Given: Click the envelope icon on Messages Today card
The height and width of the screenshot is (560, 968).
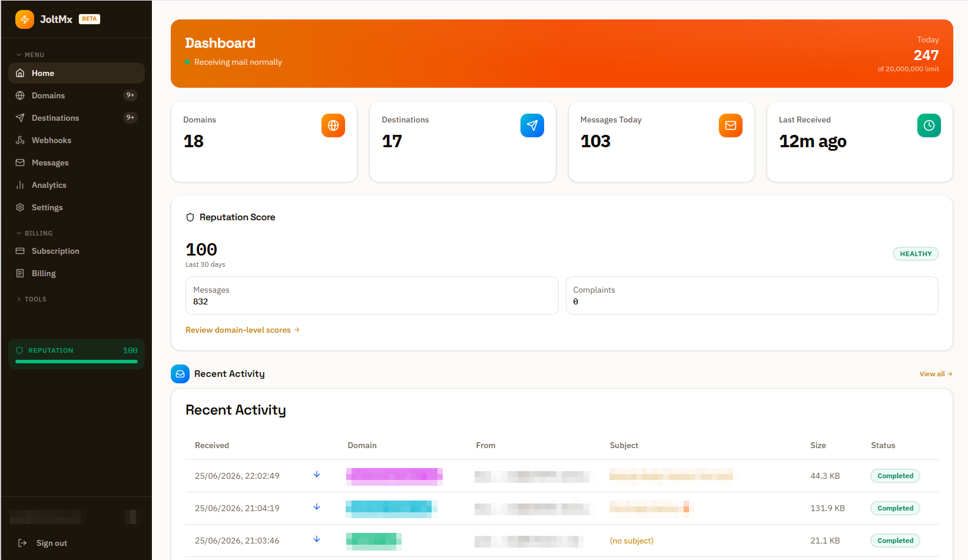Looking at the screenshot, I should tap(731, 125).
